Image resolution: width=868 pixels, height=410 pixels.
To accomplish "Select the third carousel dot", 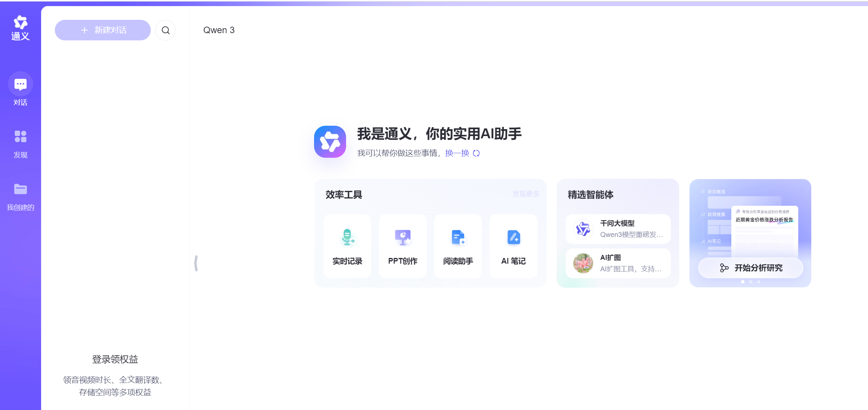I will coord(759,282).
